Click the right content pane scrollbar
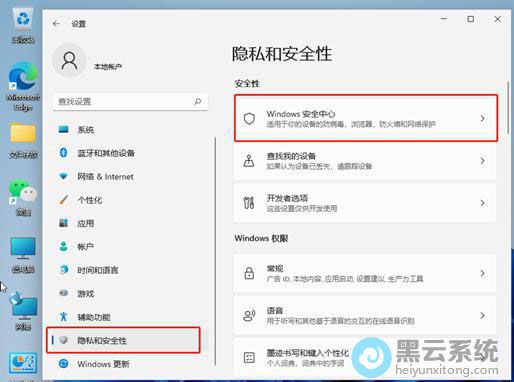Screen dimensions: 514x382 pos(508,107)
